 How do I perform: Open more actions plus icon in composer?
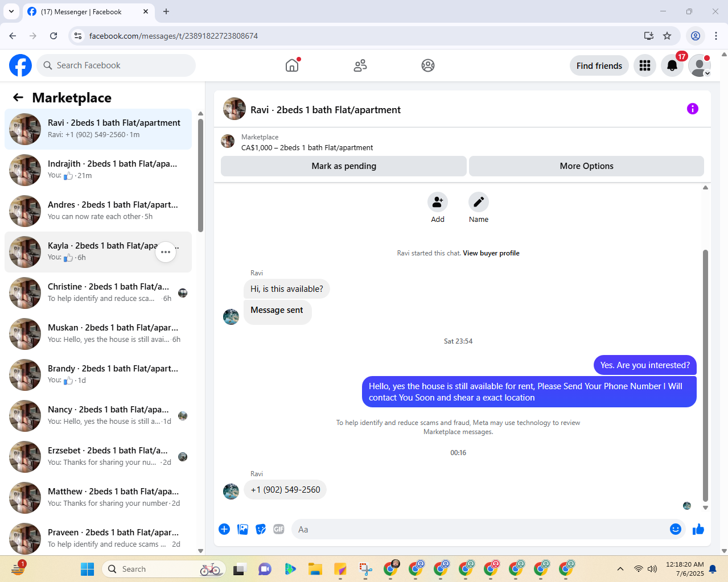click(x=224, y=529)
